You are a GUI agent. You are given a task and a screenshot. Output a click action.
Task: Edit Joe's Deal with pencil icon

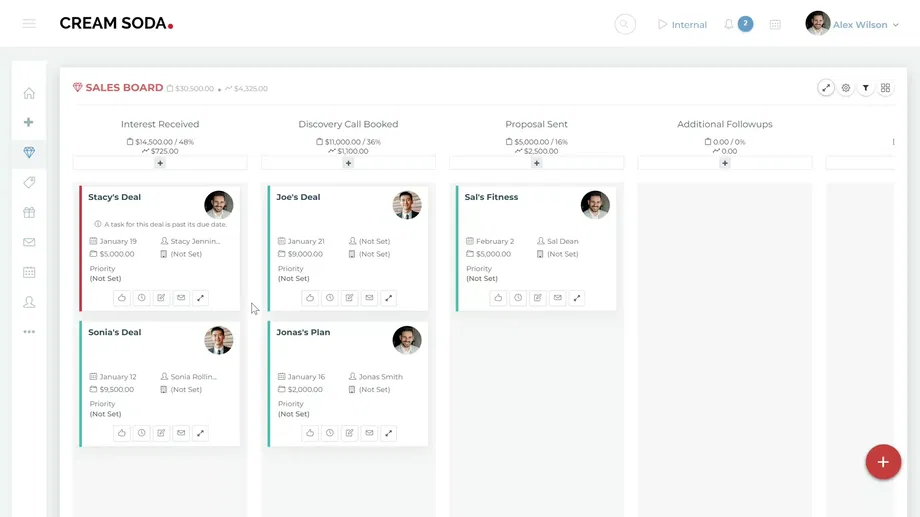coord(349,298)
